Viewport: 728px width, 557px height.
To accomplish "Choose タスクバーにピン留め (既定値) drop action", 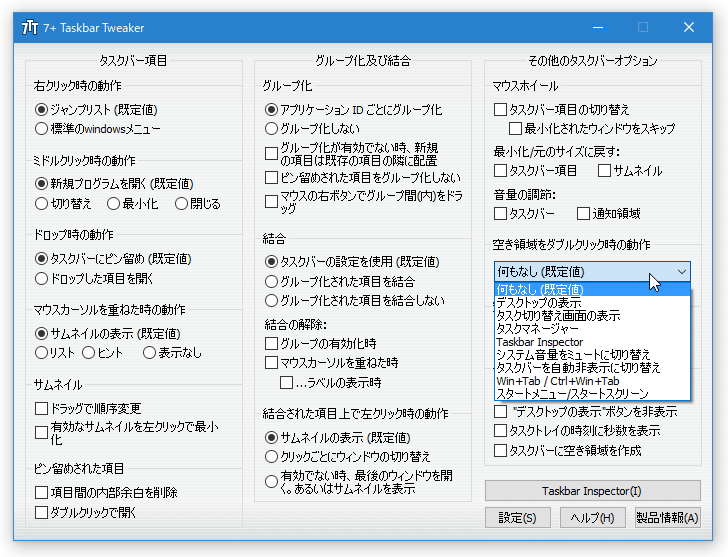I will click(41, 259).
